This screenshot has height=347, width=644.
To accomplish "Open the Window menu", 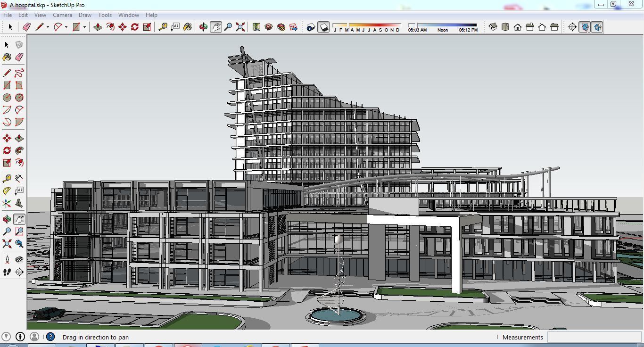I will tap(128, 15).
